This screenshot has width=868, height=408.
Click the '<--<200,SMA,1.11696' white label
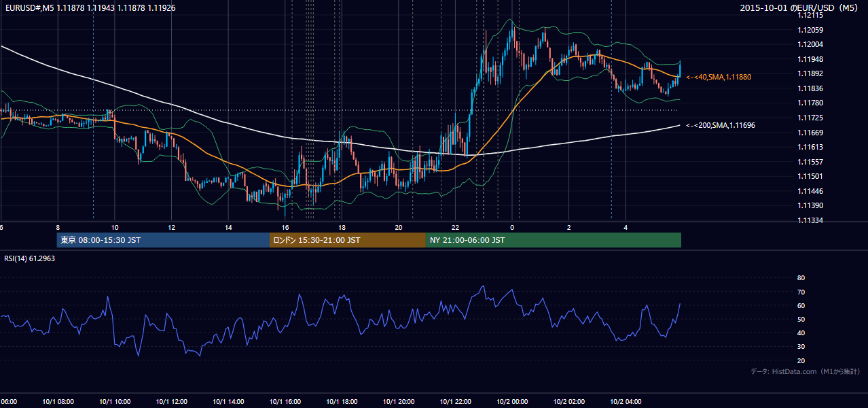[x=721, y=126]
